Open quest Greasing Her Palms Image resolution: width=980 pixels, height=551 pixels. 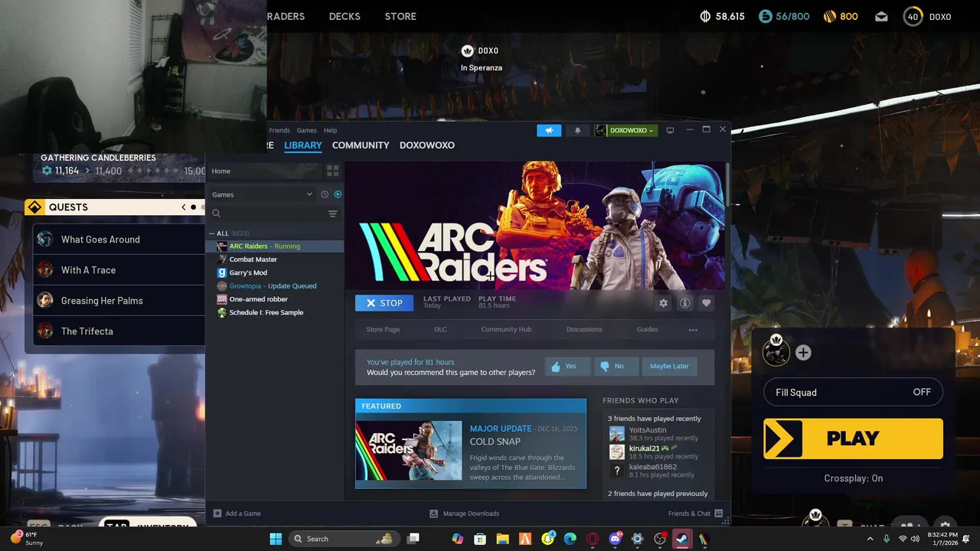(x=119, y=301)
